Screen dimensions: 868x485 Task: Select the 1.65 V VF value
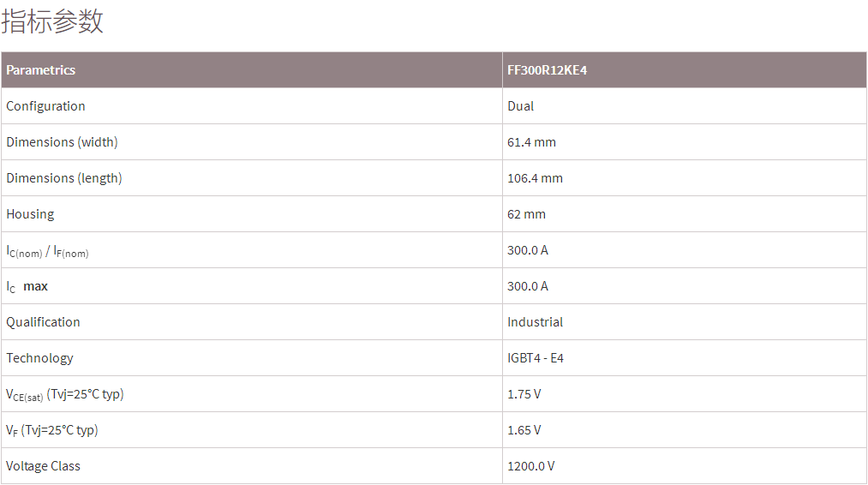pyautogui.click(x=524, y=430)
